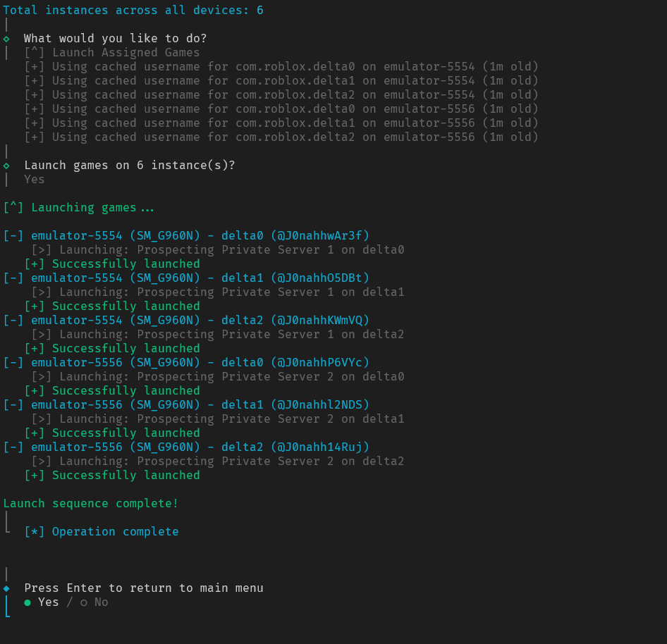Click 'Total instances across all devices: 6' header
This screenshot has width=667, height=644.
click(133, 10)
